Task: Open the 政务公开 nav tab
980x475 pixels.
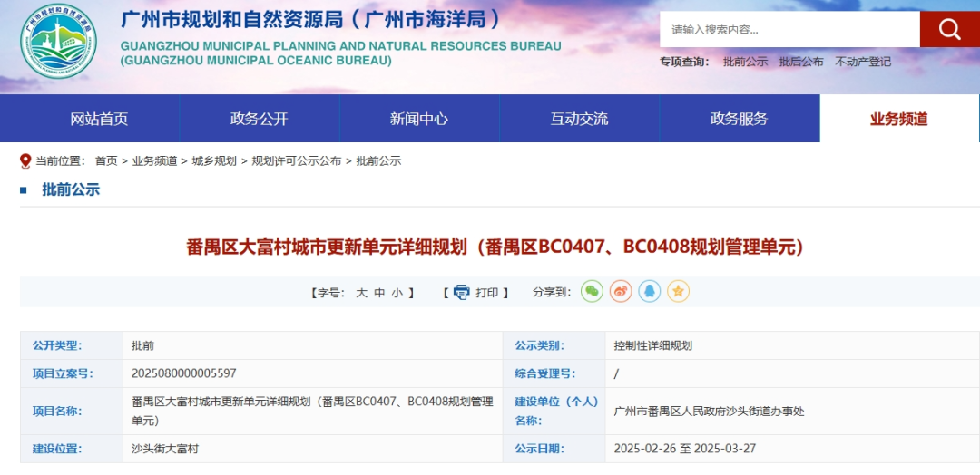Action: (259, 119)
